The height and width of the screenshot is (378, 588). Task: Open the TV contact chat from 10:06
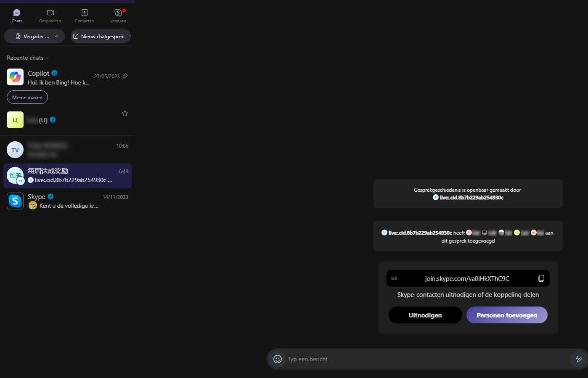67,150
